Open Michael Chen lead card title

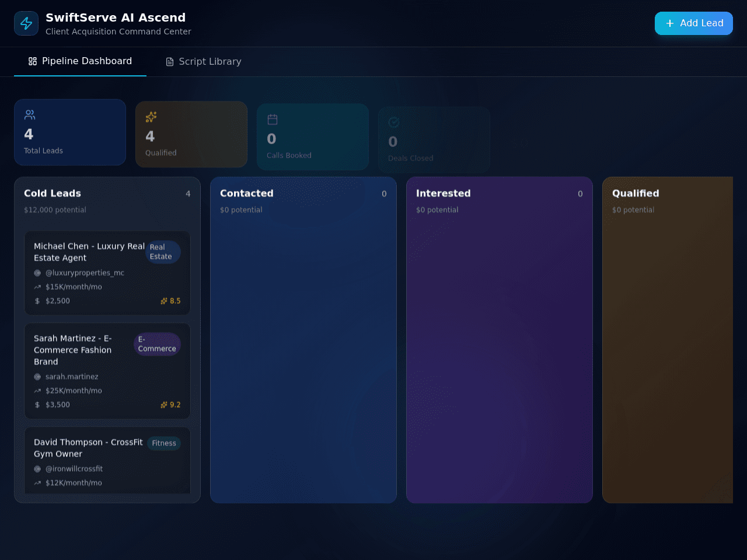(x=89, y=252)
